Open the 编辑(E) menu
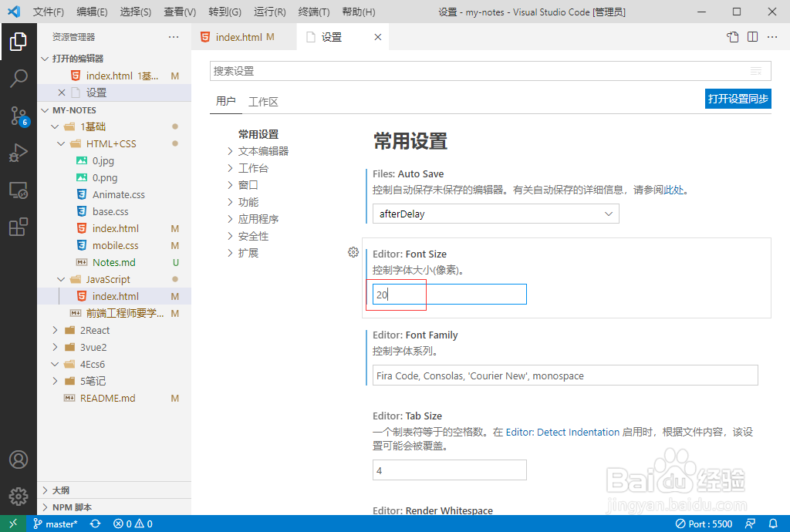Image resolution: width=790 pixels, height=532 pixels. click(92, 12)
